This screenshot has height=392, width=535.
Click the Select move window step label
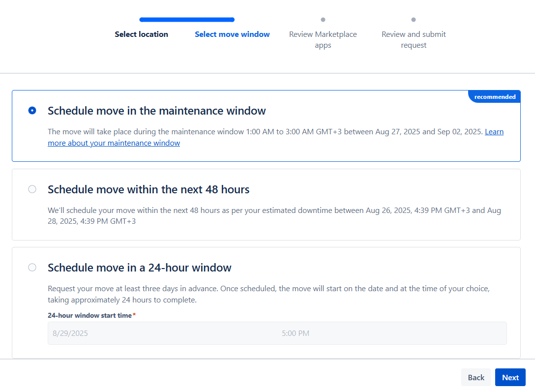click(232, 34)
